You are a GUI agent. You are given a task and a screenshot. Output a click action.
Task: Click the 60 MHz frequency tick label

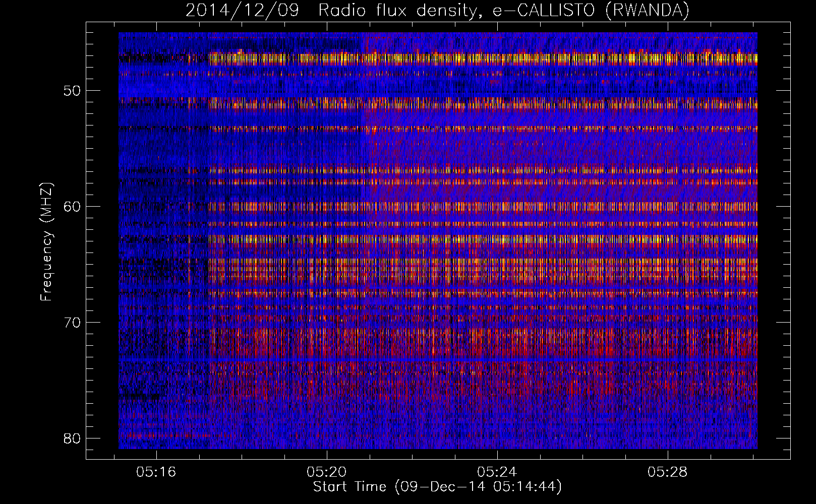(x=73, y=207)
